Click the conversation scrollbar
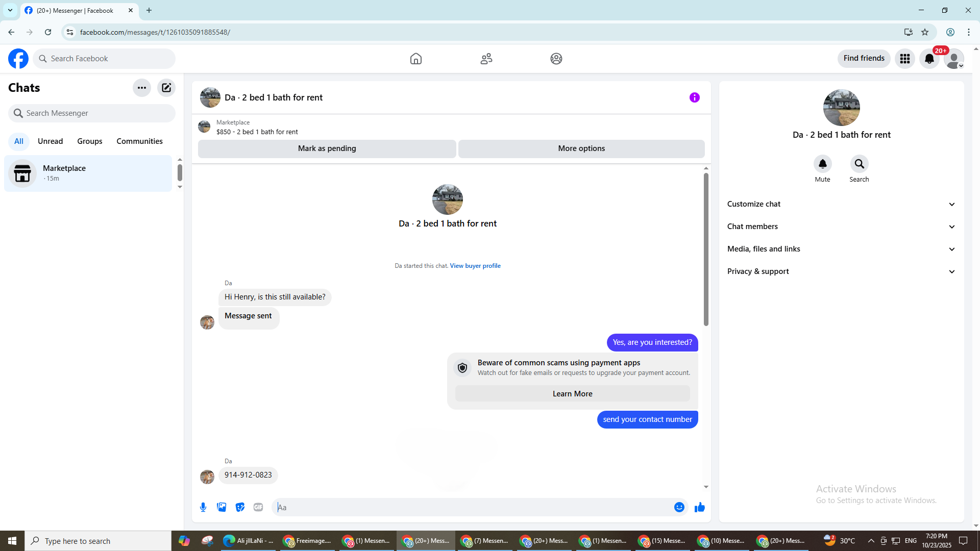The width and height of the screenshot is (980, 551). (706, 250)
